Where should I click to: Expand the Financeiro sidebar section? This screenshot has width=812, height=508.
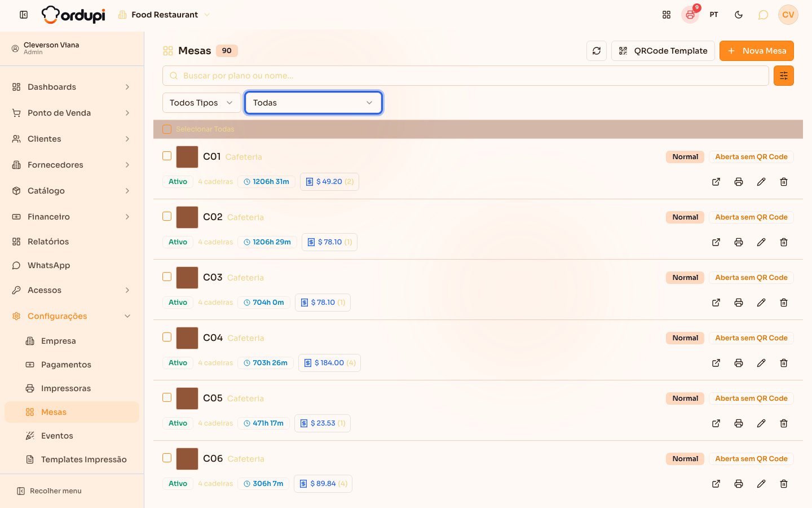72,217
